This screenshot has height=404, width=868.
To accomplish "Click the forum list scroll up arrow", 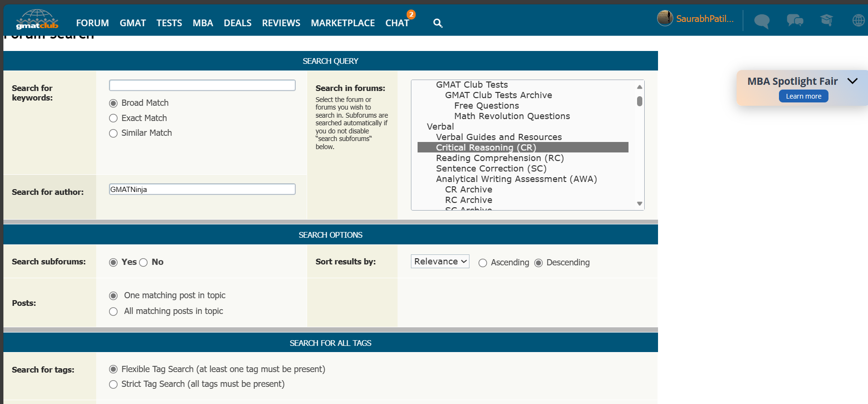I will tap(639, 87).
